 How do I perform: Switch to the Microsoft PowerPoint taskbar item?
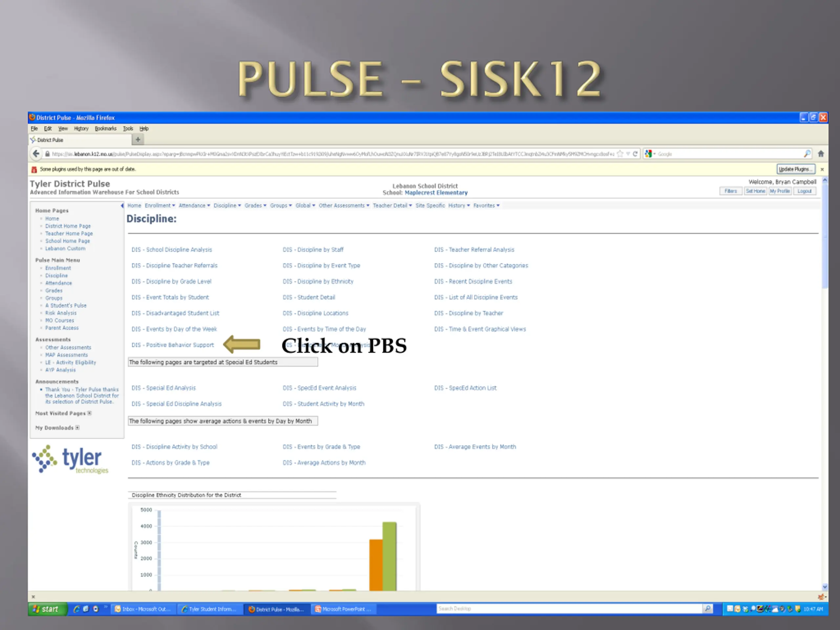coord(344,609)
